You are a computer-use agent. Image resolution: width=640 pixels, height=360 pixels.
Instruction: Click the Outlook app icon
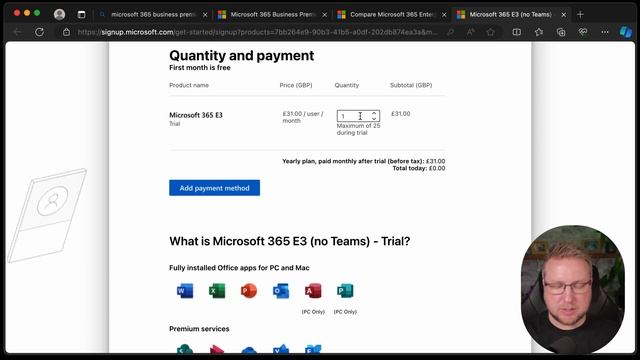(x=281, y=291)
